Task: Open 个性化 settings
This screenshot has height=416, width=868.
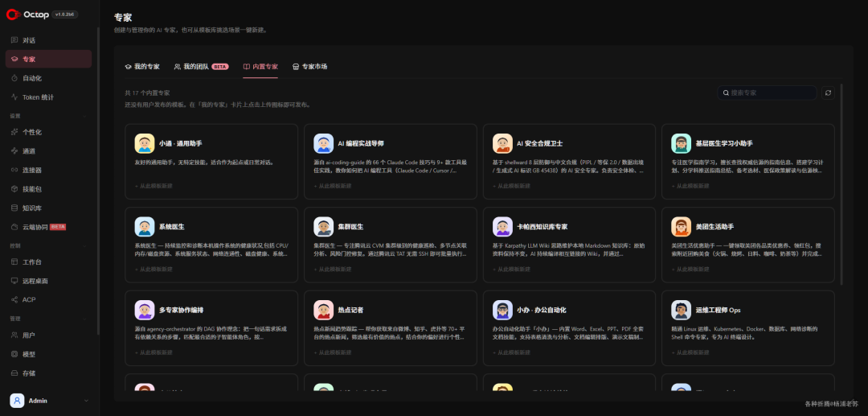Action: pos(48,132)
